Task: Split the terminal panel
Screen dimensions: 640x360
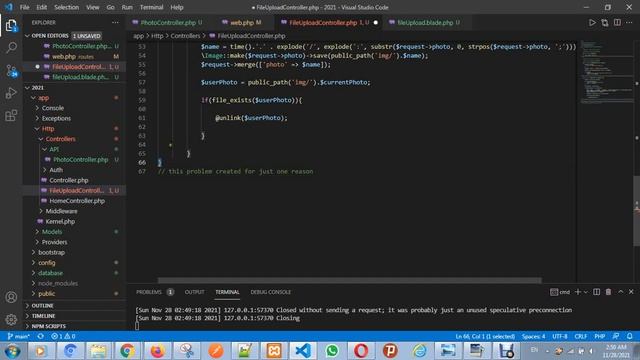Action: click(x=596, y=292)
